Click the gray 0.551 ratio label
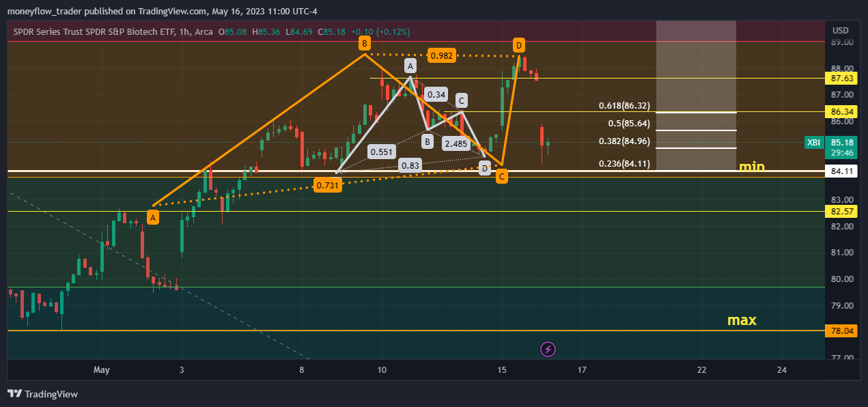The image size is (868, 407). [381, 152]
